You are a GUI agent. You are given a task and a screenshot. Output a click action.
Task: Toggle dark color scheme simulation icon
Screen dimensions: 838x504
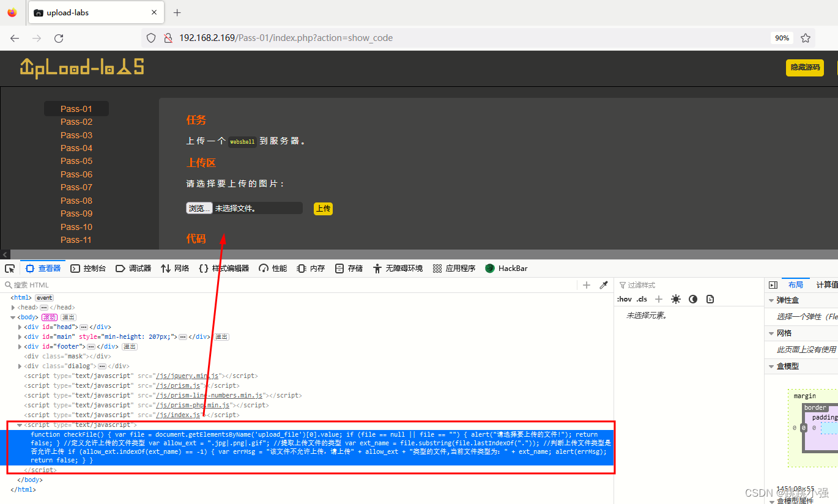693,299
